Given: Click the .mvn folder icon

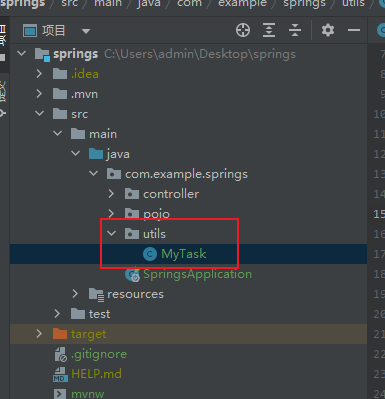Looking at the screenshot, I should coord(60,94).
